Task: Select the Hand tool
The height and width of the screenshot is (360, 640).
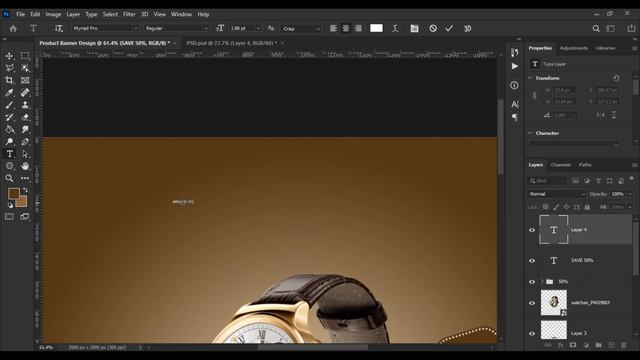Action: click(25, 166)
